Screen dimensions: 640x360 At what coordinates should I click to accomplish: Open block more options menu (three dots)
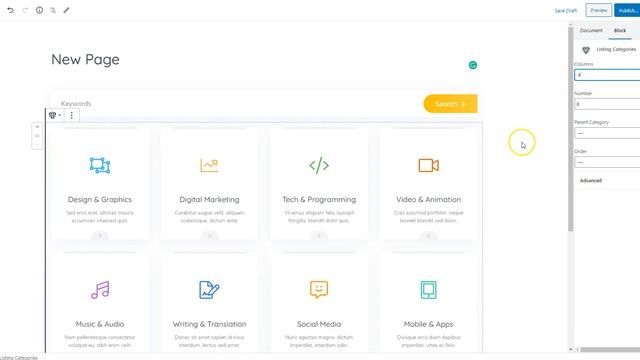point(71,116)
